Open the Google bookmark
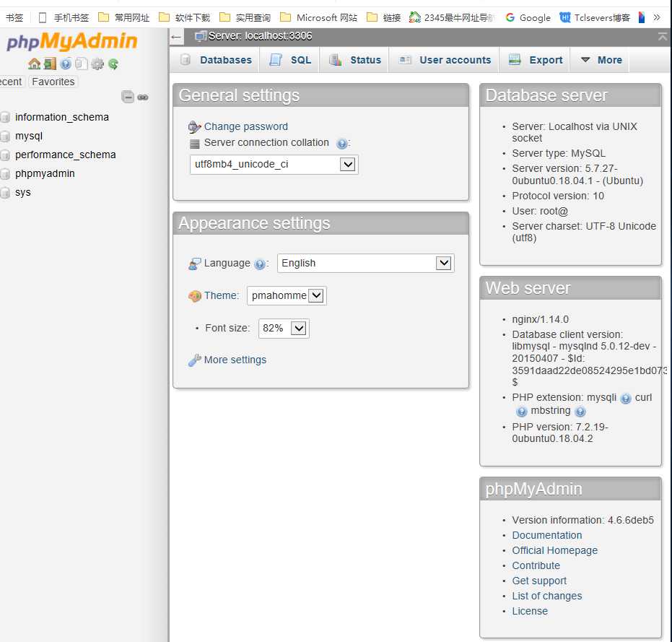Screen dimensions: 672x642 click(528, 17)
